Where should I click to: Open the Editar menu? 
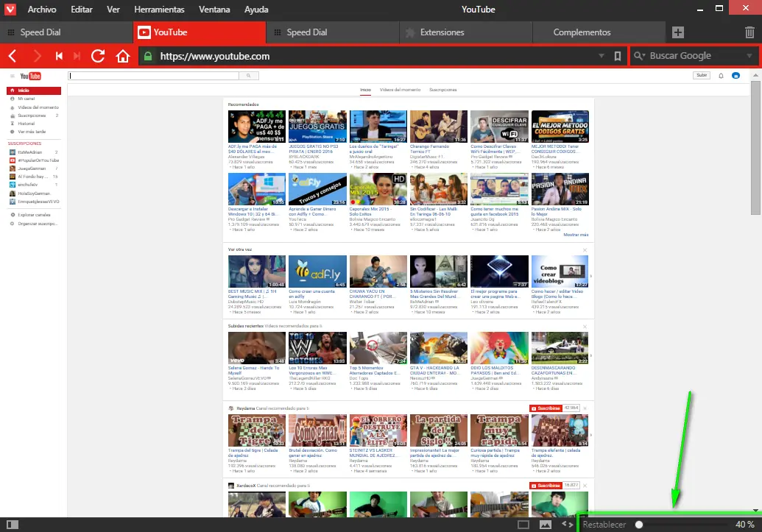[82, 10]
